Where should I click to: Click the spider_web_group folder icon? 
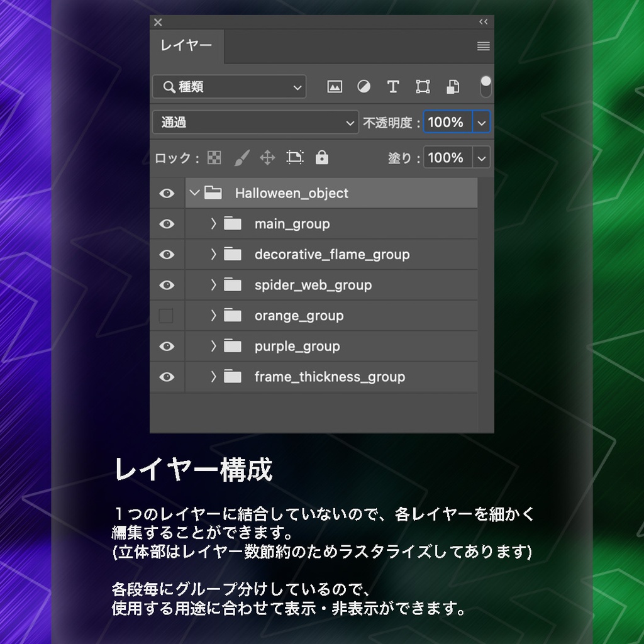click(233, 284)
